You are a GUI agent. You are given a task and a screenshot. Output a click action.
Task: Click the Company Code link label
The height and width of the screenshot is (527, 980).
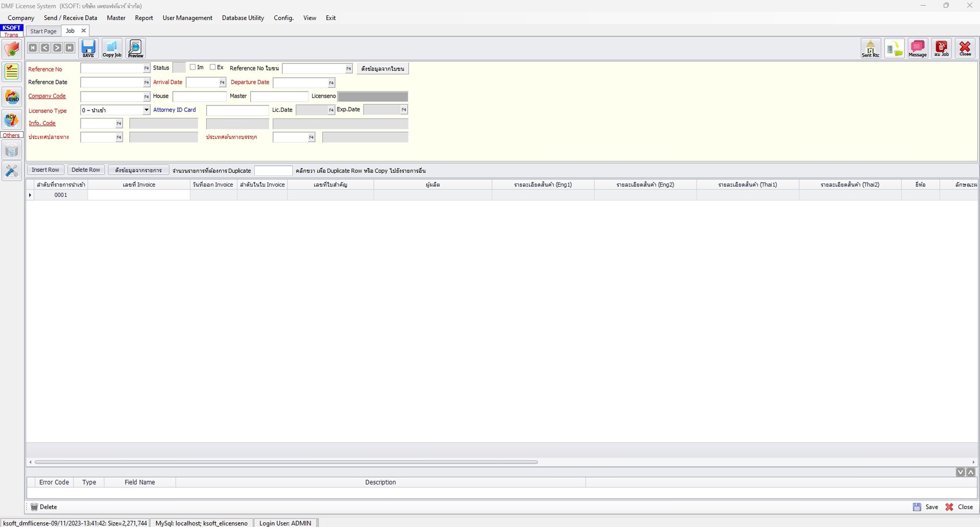click(47, 96)
